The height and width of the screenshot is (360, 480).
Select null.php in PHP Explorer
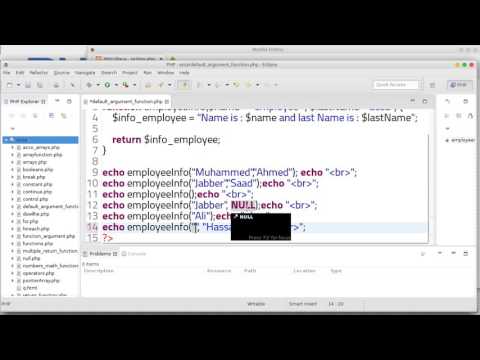click(x=31, y=258)
